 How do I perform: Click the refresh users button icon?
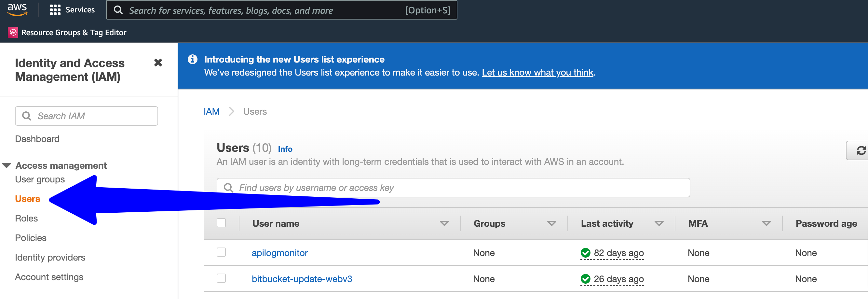[x=861, y=150]
